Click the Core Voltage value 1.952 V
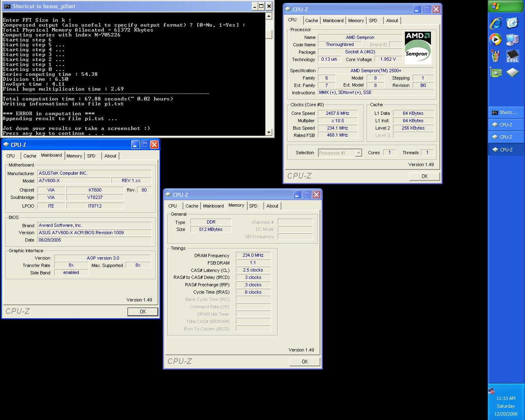Screen dimensions: 525x420 click(x=388, y=59)
